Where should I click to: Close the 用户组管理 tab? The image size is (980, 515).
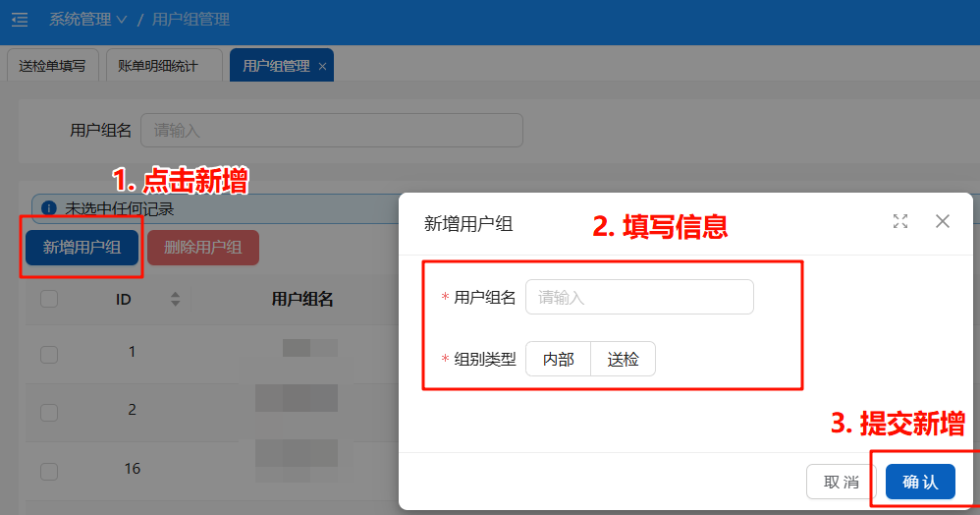[322, 67]
